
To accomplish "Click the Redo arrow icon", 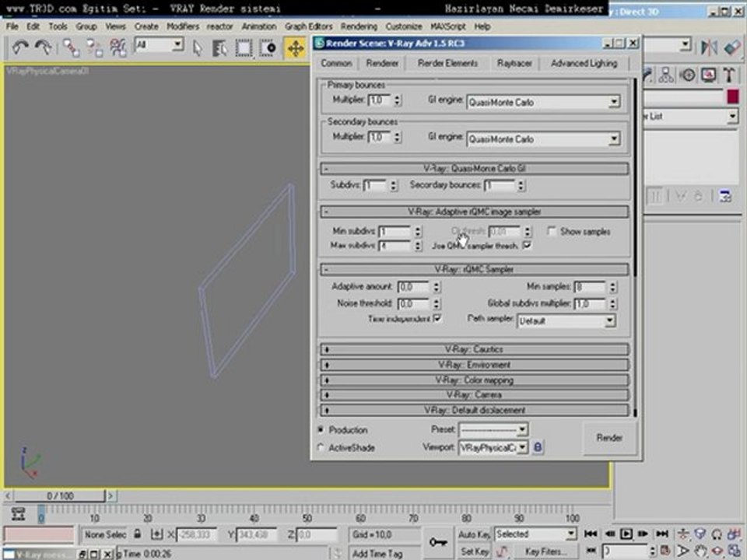I will [44, 47].
